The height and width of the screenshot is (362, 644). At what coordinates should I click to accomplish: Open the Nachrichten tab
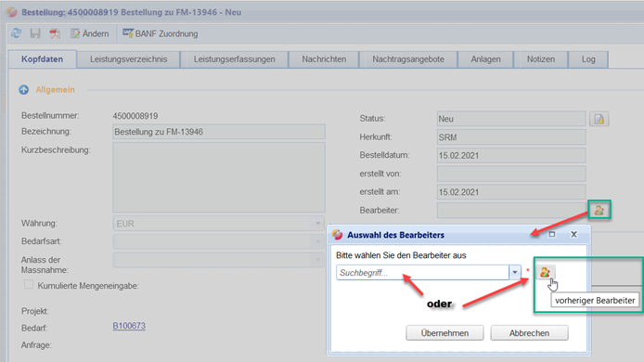pos(324,59)
